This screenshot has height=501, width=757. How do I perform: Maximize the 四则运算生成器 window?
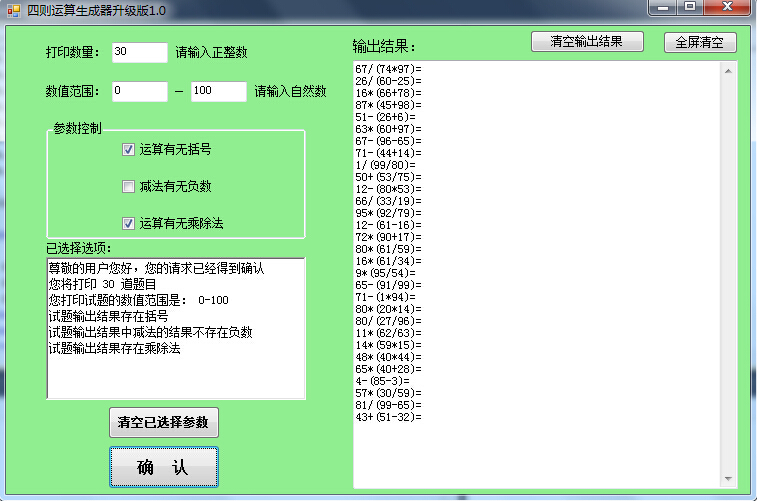pos(690,8)
